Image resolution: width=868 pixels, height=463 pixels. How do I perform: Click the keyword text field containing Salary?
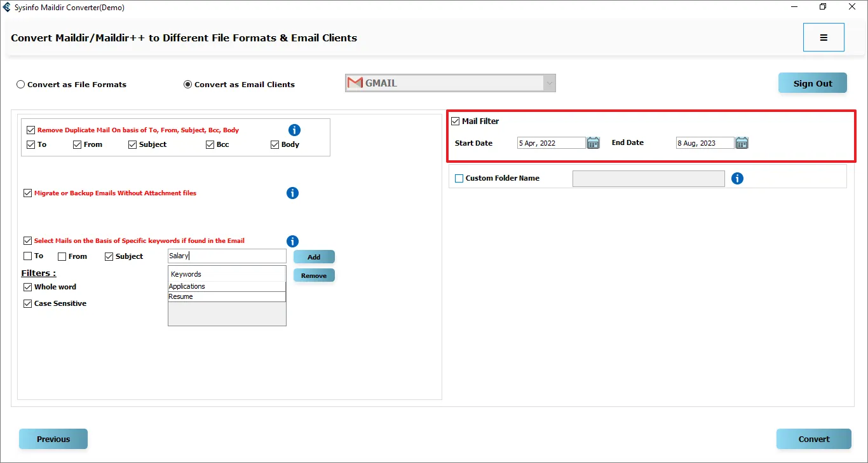[x=227, y=256]
